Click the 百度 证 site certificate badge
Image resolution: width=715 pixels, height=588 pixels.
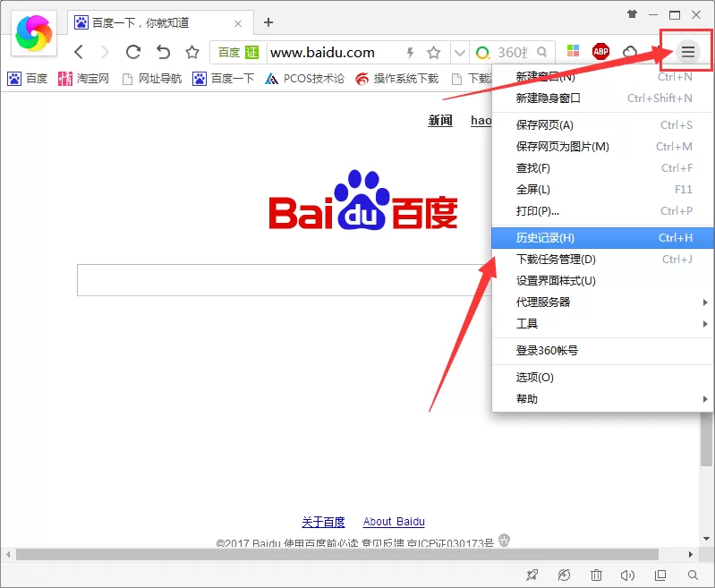[239, 53]
